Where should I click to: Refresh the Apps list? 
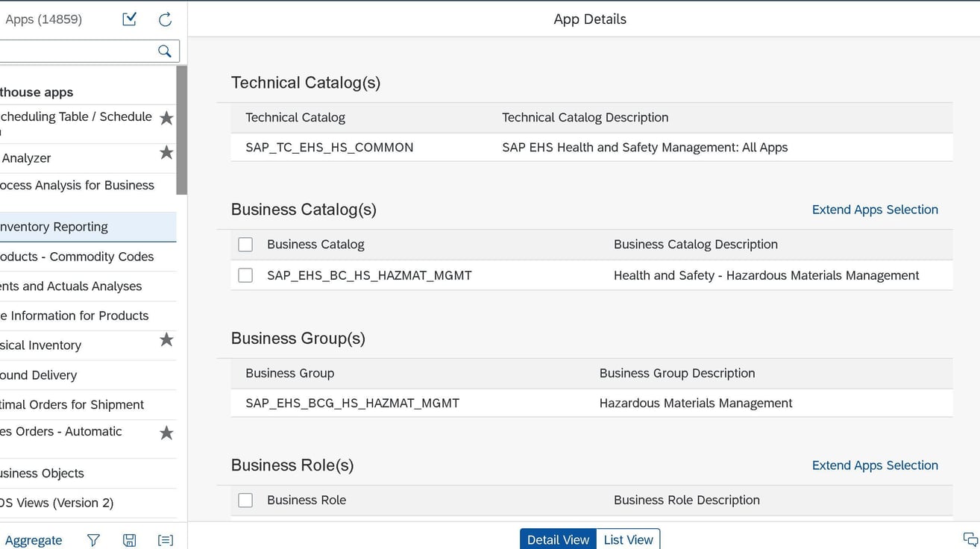165,19
